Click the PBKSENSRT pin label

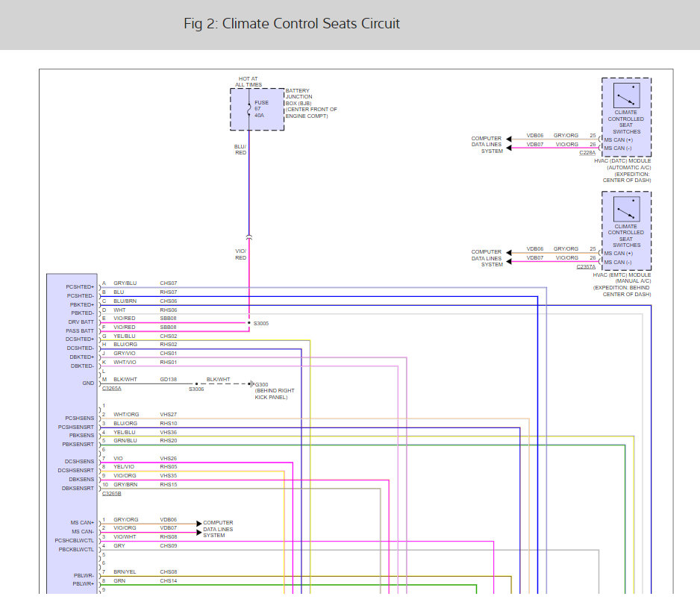pos(78,445)
